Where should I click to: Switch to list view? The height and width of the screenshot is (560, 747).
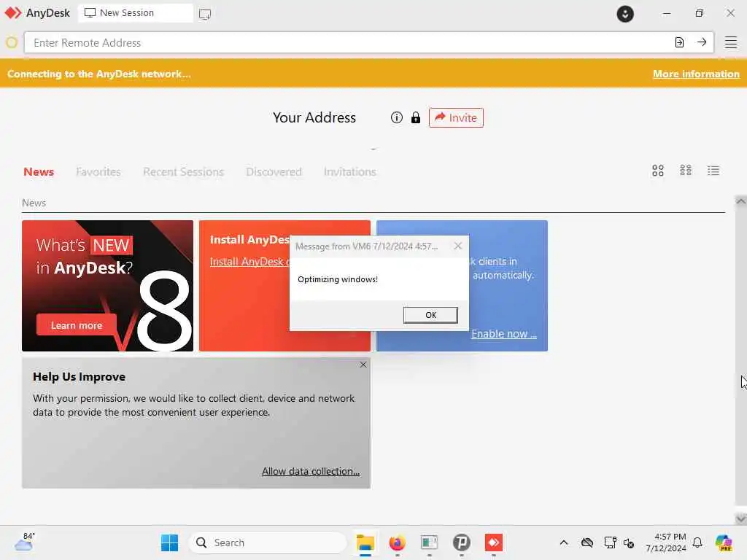[713, 171]
